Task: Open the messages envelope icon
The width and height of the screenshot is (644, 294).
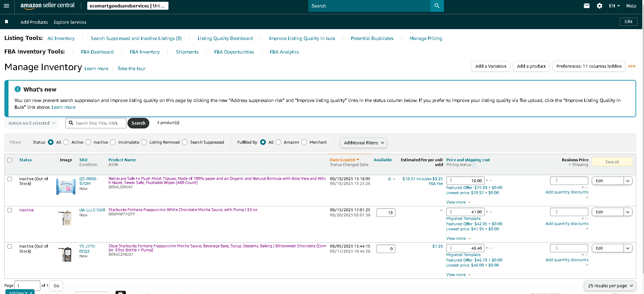Action: 587,6
